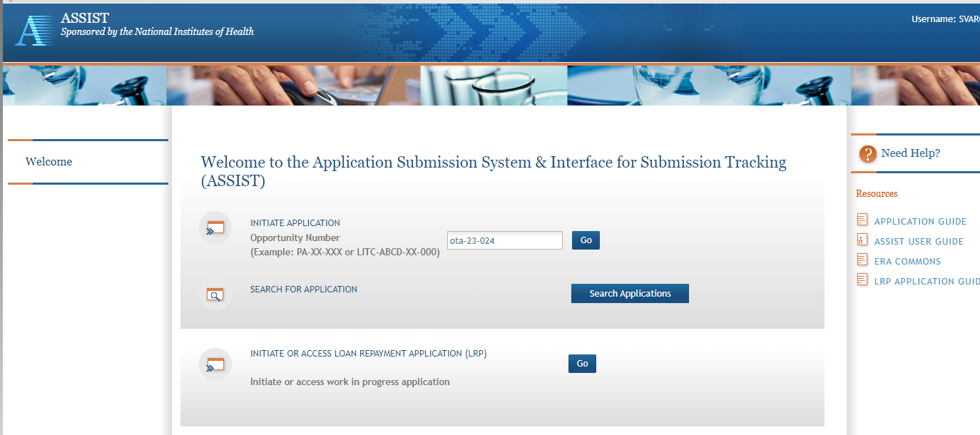Click the Initiate Application window icon

click(215, 227)
